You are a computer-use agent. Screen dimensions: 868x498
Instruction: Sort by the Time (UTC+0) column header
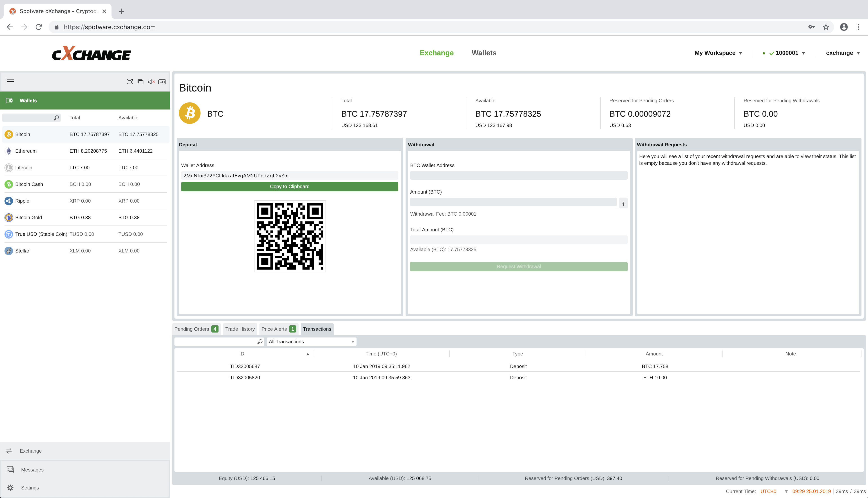pos(381,354)
